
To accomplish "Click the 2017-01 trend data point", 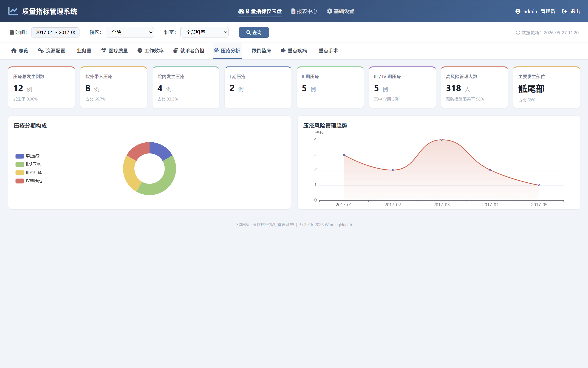I will (344, 155).
